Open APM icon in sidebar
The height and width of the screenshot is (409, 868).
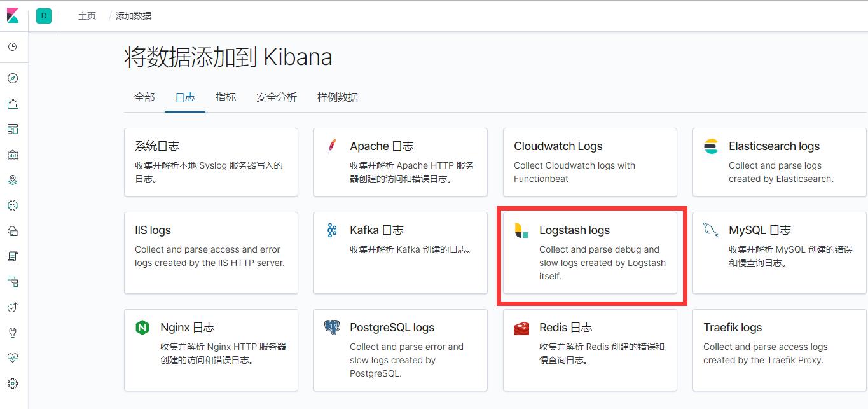pyautogui.click(x=13, y=282)
